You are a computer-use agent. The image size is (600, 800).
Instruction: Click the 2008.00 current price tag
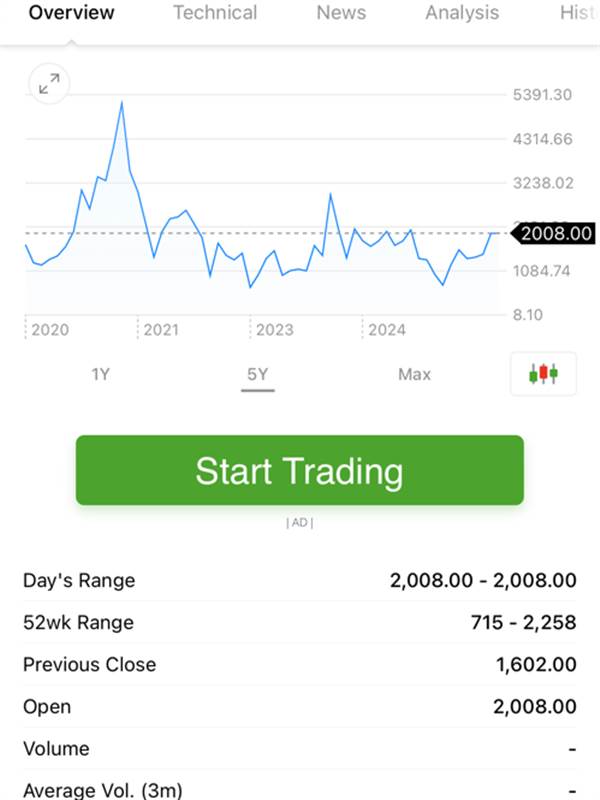click(x=553, y=233)
